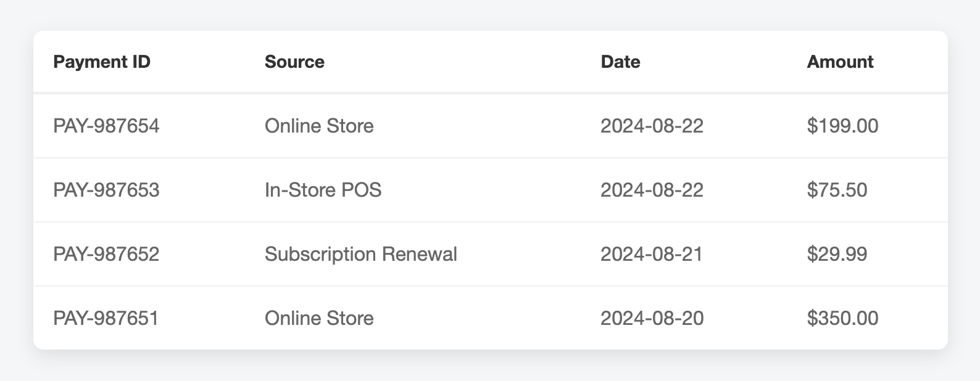
Task: Select payment ID PAY-987653
Action: click(106, 190)
